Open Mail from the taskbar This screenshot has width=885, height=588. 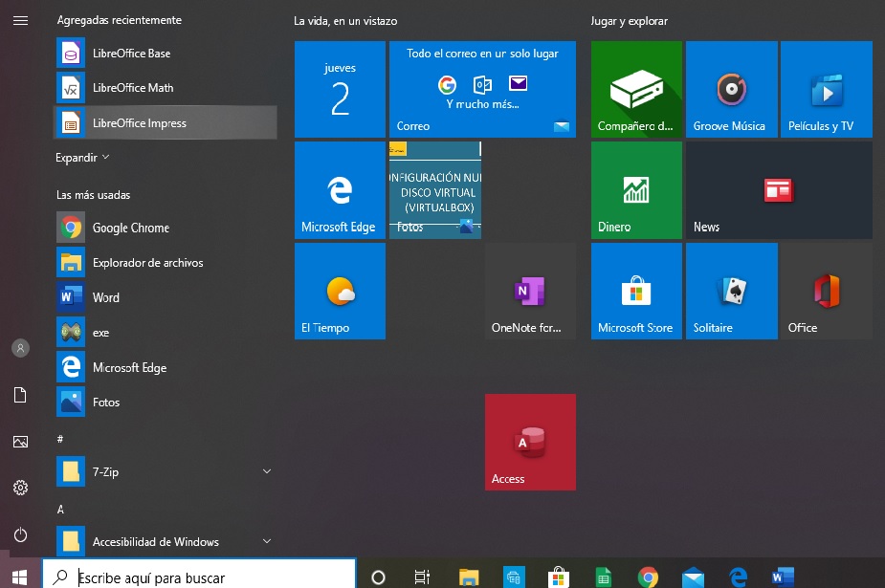[693, 577]
